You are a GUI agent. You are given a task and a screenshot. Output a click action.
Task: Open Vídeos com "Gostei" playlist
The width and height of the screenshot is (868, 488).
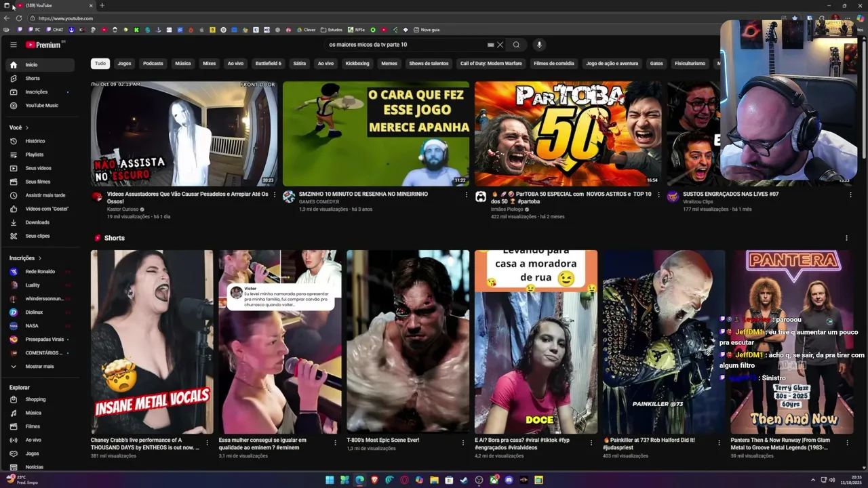41,209
